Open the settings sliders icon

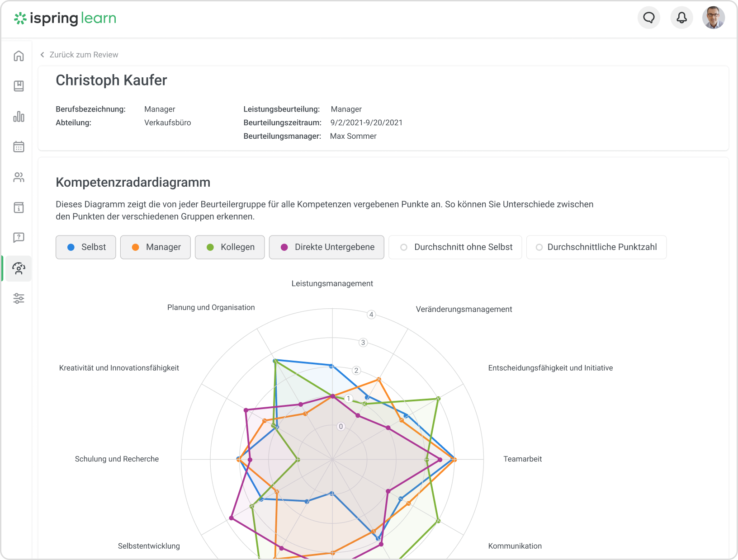point(19,298)
